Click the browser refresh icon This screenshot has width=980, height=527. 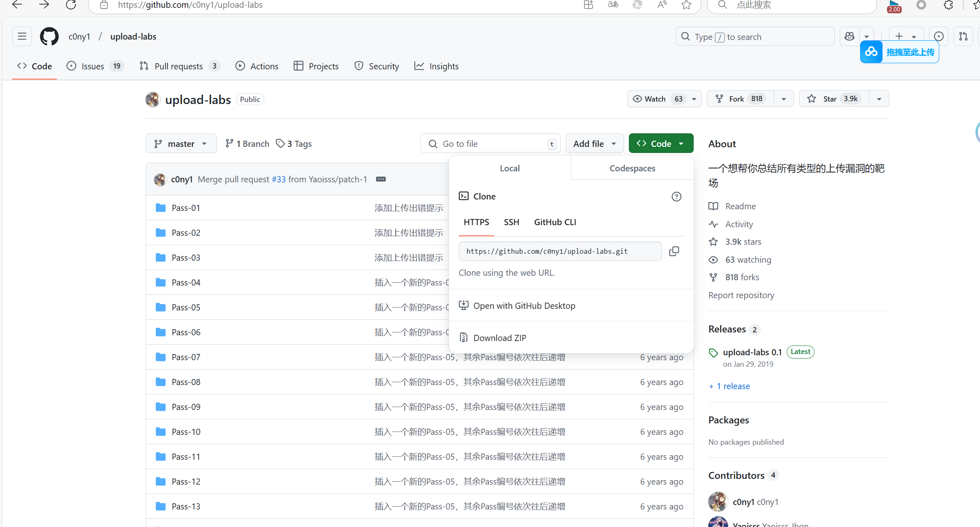pos(71,5)
